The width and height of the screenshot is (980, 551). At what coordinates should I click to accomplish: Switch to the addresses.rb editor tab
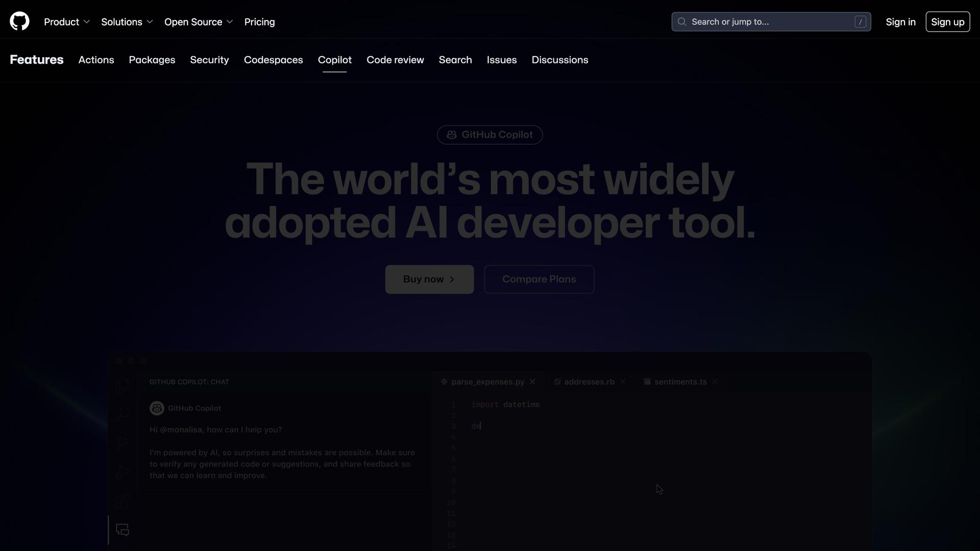[x=590, y=382]
